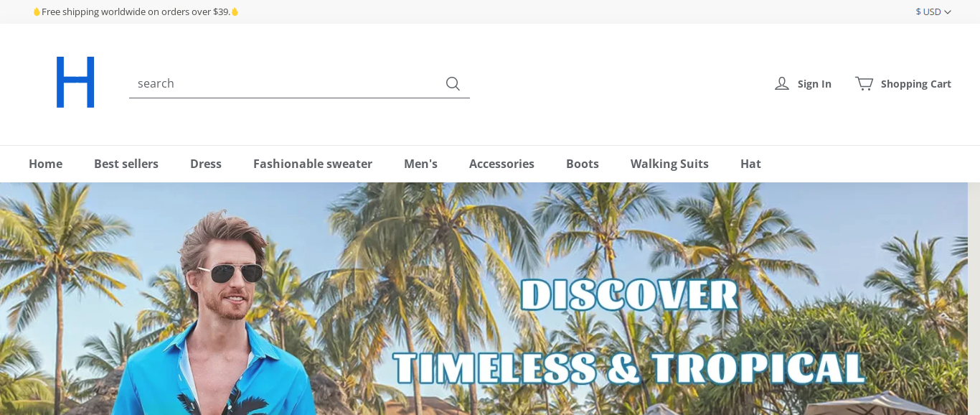This screenshot has width=980, height=415.
Task: Click the magnifying glass search icon
Action: pyautogui.click(x=453, y=83)
